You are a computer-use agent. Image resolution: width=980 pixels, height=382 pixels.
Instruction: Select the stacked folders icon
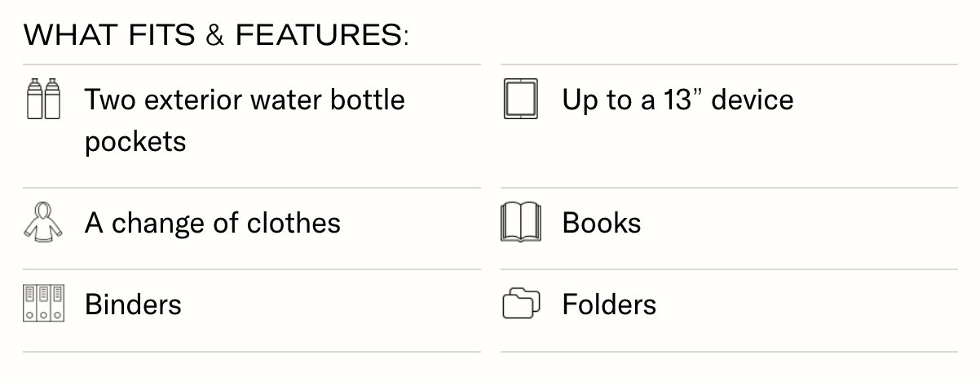pos(521,304)
